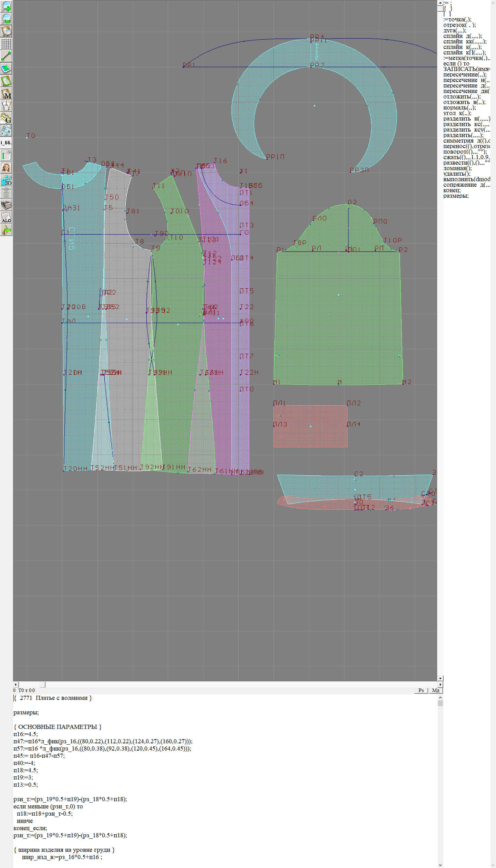The image size is (496, 868).
Task: Click the zoom out magnifier icon
Action: [6, 19]
